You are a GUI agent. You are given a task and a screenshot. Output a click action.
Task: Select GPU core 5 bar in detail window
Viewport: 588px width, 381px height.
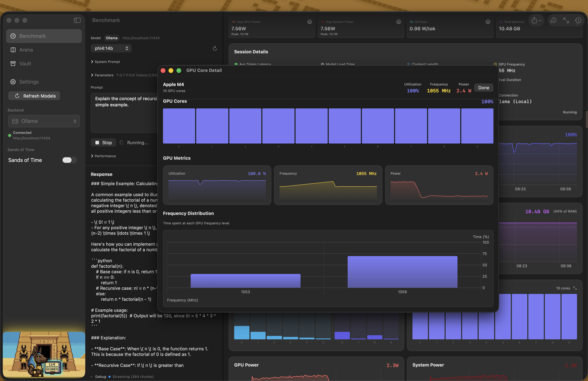point(345,126)
